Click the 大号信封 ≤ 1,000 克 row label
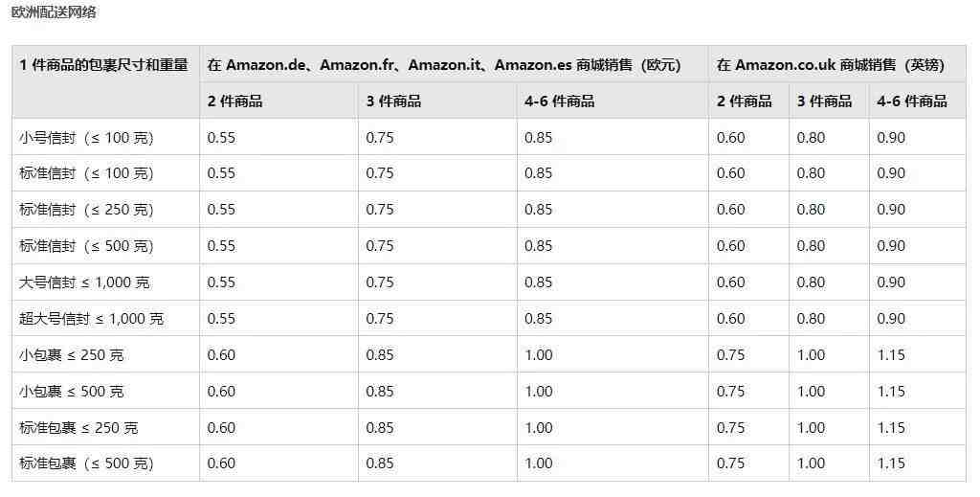The height and width of the screenshot is (497, 980). coord(84,282)
